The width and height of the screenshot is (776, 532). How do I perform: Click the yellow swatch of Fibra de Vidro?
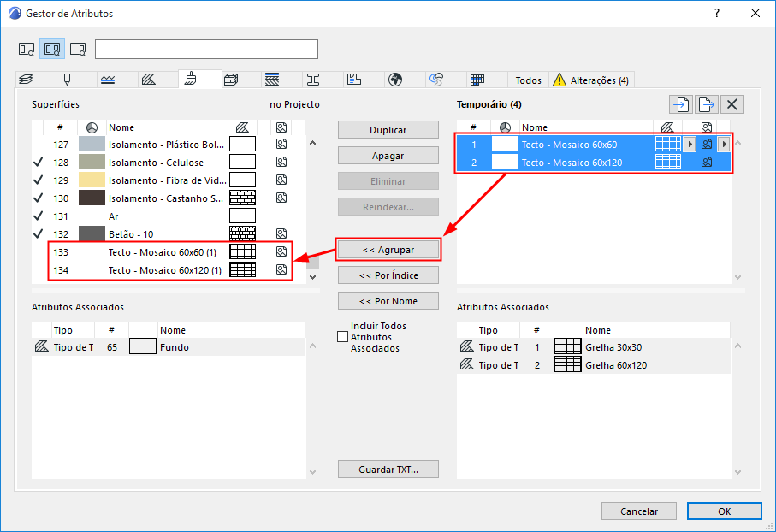point(92,180)
